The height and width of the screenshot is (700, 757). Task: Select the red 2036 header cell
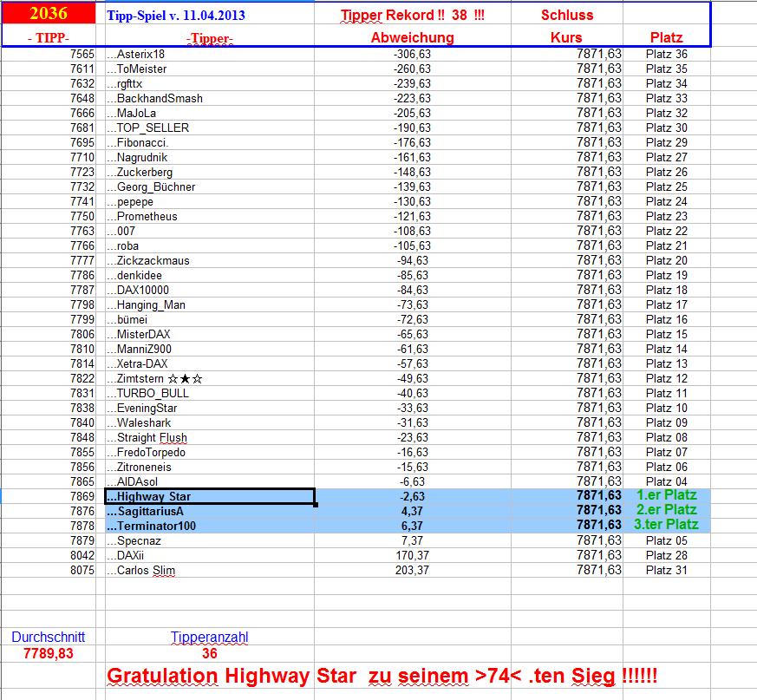click(49, 13)
